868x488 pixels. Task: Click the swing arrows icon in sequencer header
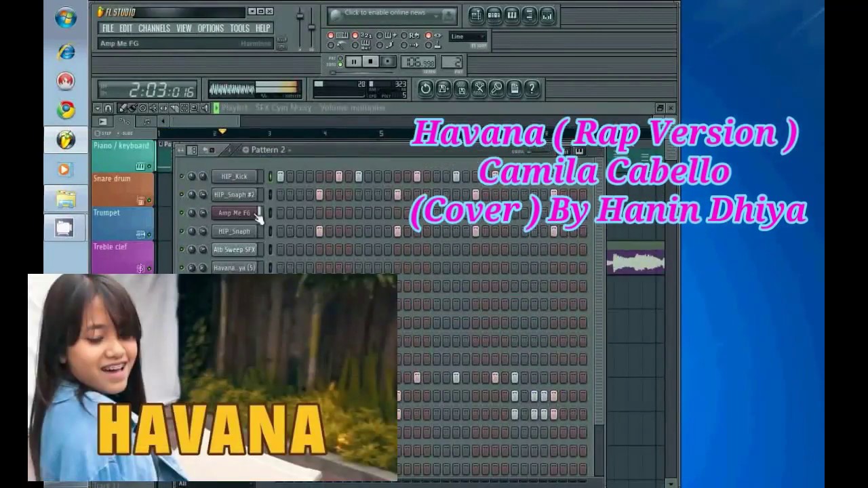point(180,150)
